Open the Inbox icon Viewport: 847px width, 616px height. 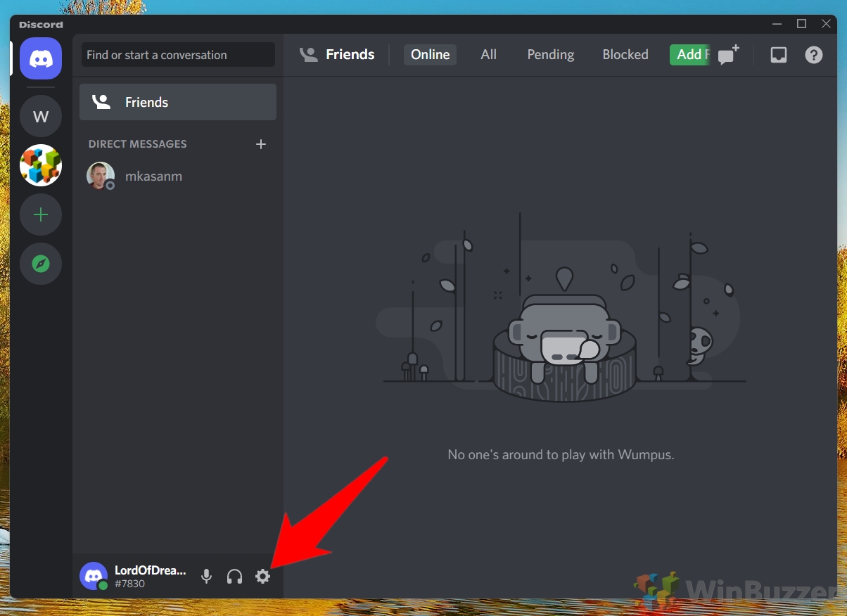pos(779,55)
